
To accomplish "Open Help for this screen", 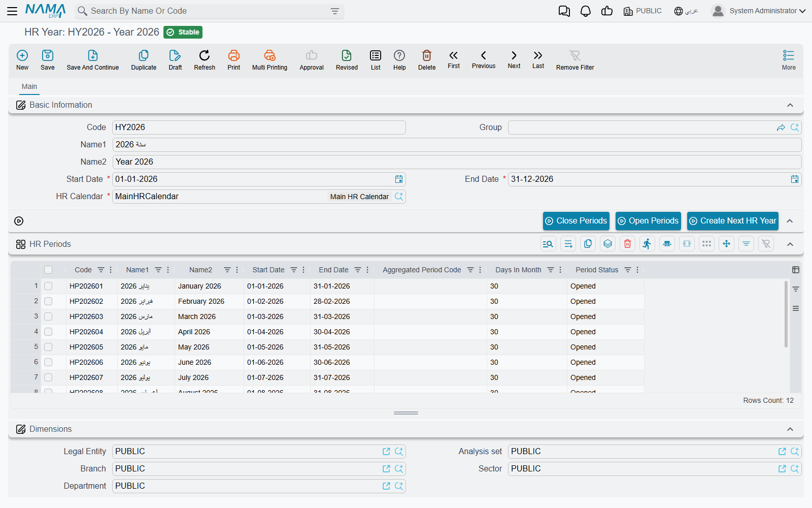I will [399, 60].
